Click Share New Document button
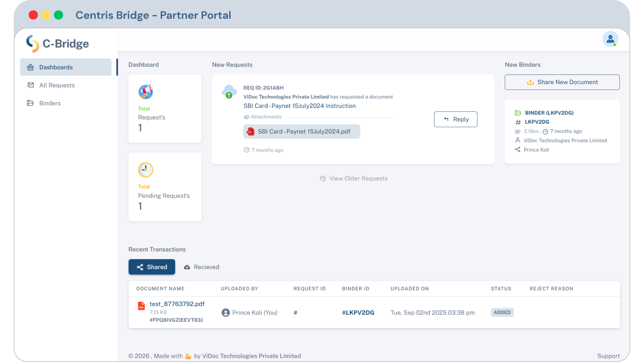The image size is (644, 362). [x=562, y=82]
